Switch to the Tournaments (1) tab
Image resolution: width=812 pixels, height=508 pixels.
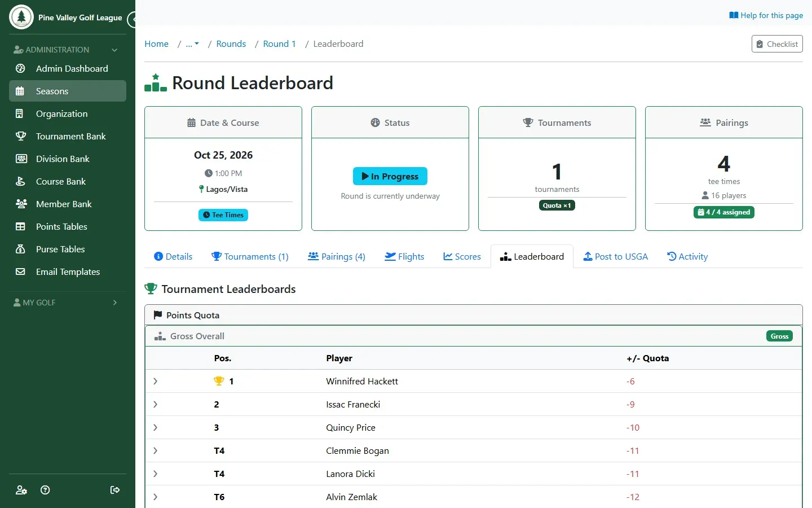(x=250, y=256)
